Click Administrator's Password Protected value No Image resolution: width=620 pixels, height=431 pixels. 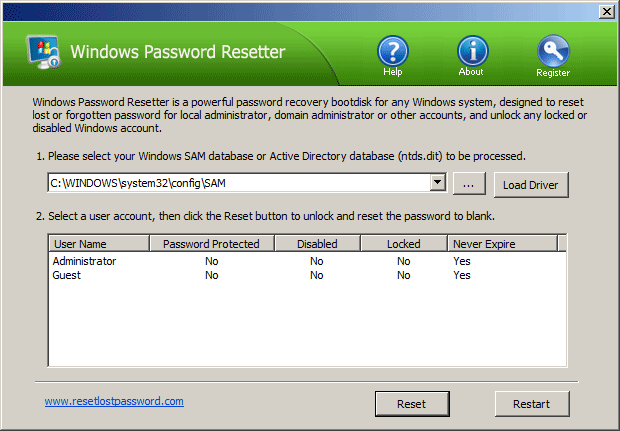pos(212,261)
